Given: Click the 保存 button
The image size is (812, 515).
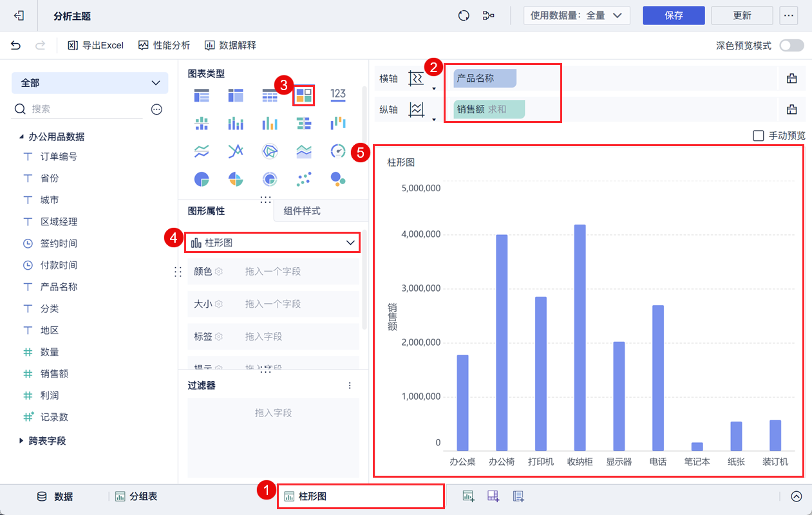Looking at the screenshot, I should tap(674, 15).
